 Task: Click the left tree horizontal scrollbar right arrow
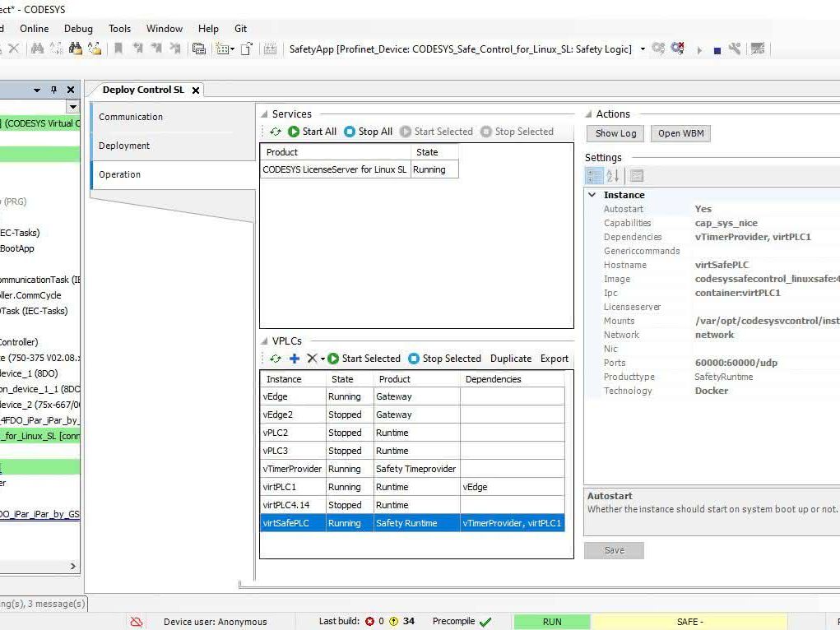pos(73,566)
